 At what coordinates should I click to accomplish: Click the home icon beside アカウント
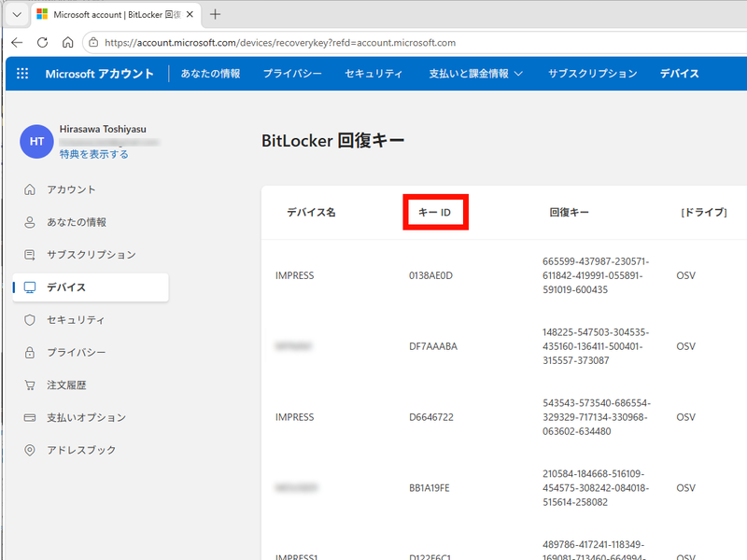30,189
